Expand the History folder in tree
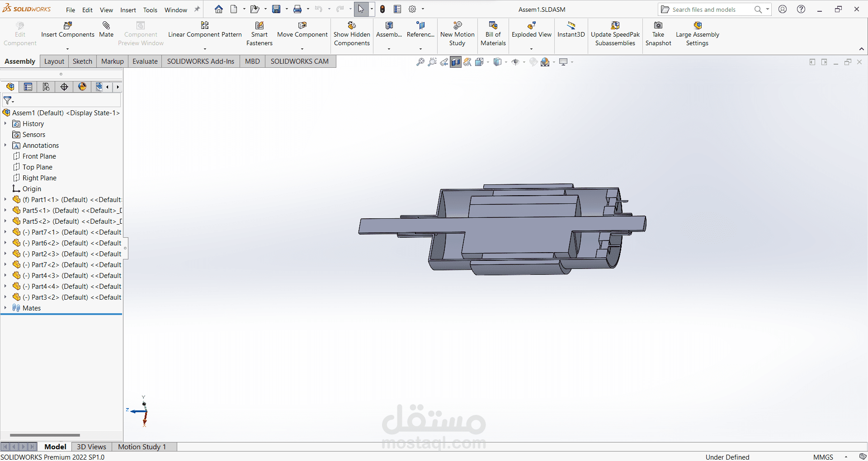868x461 pixels. pyautogui.click(x=5, y=123)
